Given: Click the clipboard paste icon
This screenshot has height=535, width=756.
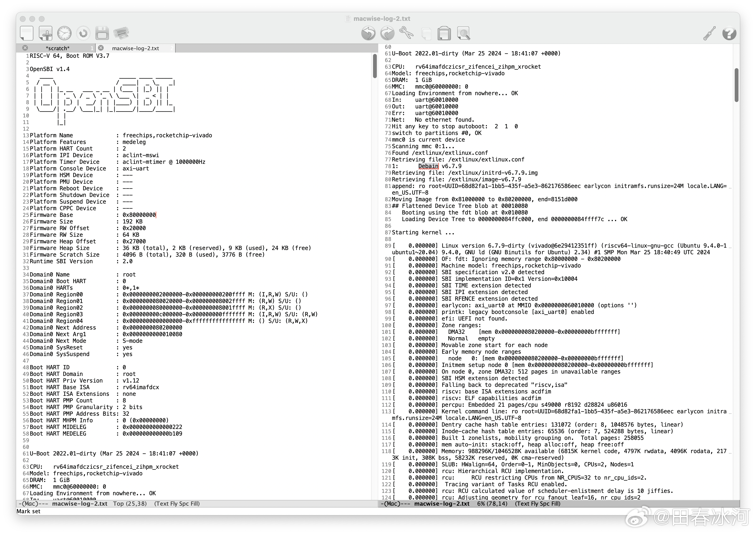Looking at the screenshot, I should click(444, 33).
